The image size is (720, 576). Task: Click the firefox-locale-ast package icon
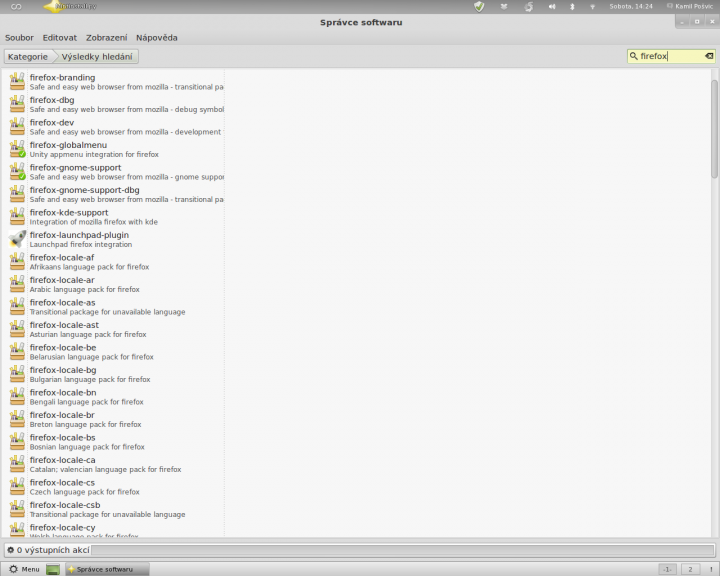(17, 329)
